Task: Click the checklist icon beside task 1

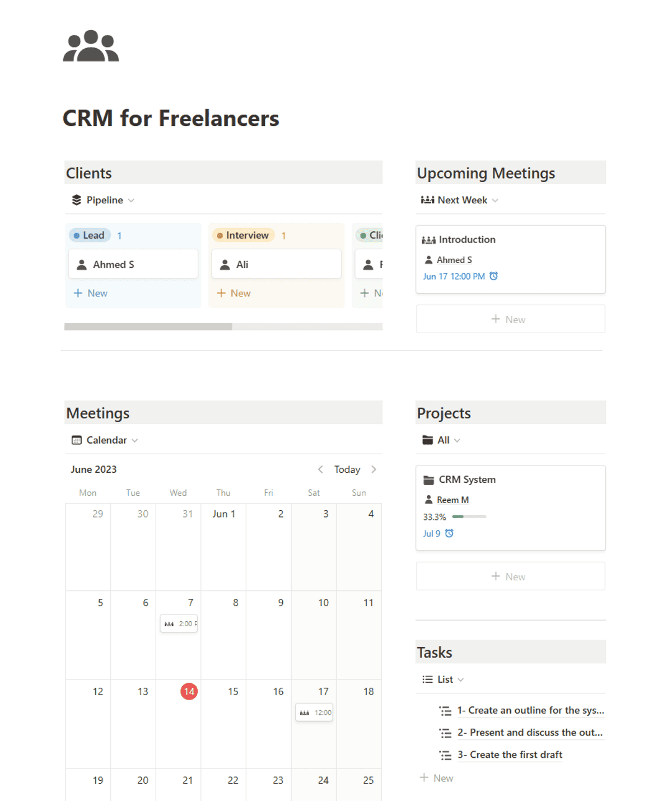Action: click(x=445, y=710)
